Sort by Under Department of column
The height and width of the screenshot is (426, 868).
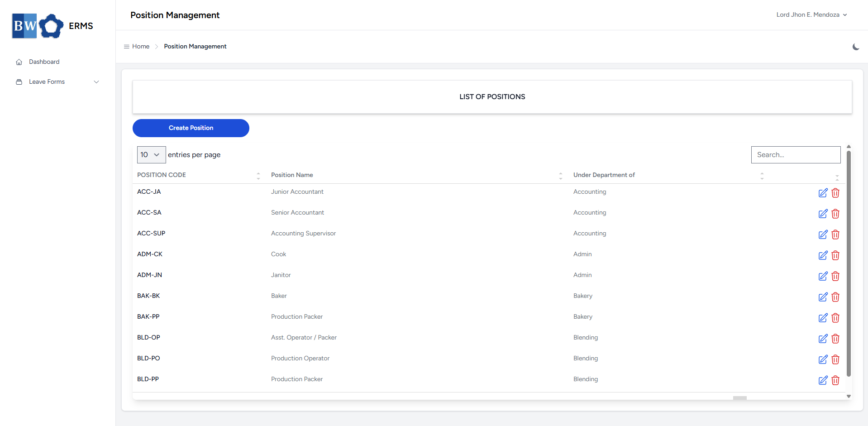click(x=668, y=175)
